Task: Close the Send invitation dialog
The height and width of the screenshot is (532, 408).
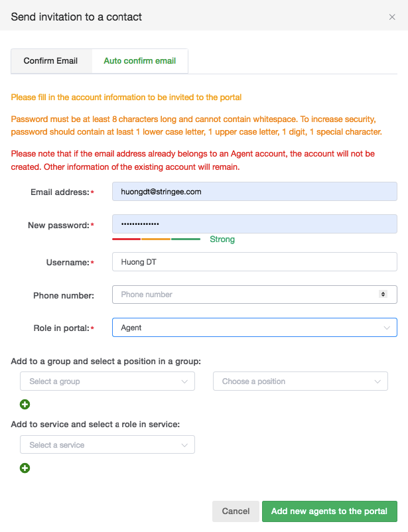Action: coord(392,17)
